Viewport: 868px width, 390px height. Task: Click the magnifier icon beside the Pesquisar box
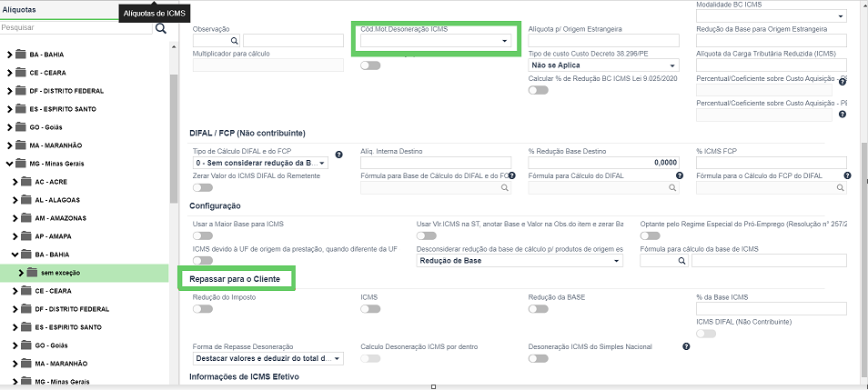[x=160, y=28]
